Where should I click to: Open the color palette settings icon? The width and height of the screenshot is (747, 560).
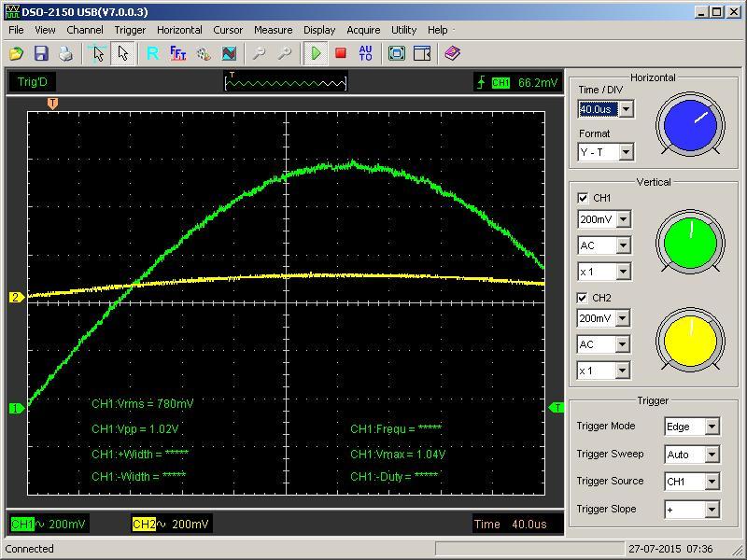tap(204, 53)
